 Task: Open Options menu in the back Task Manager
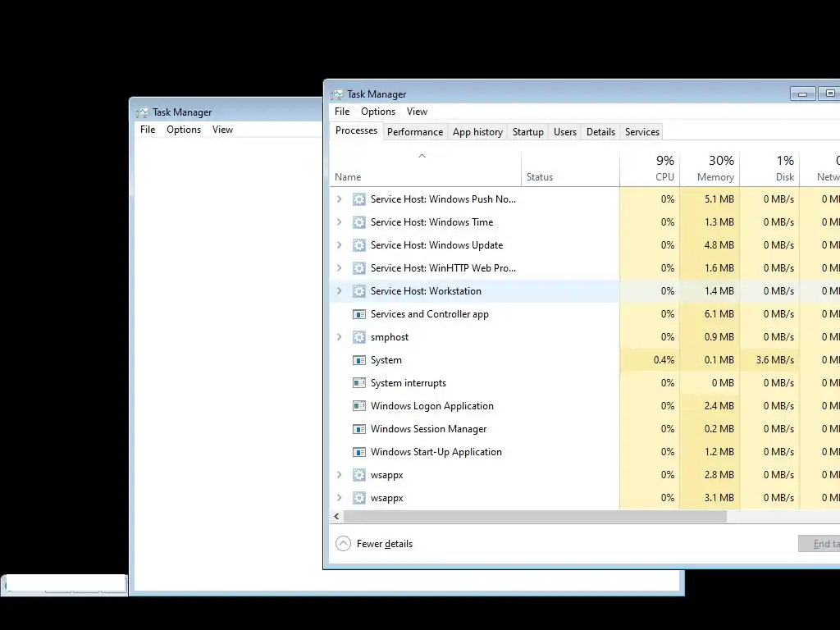tap(184, 130)
